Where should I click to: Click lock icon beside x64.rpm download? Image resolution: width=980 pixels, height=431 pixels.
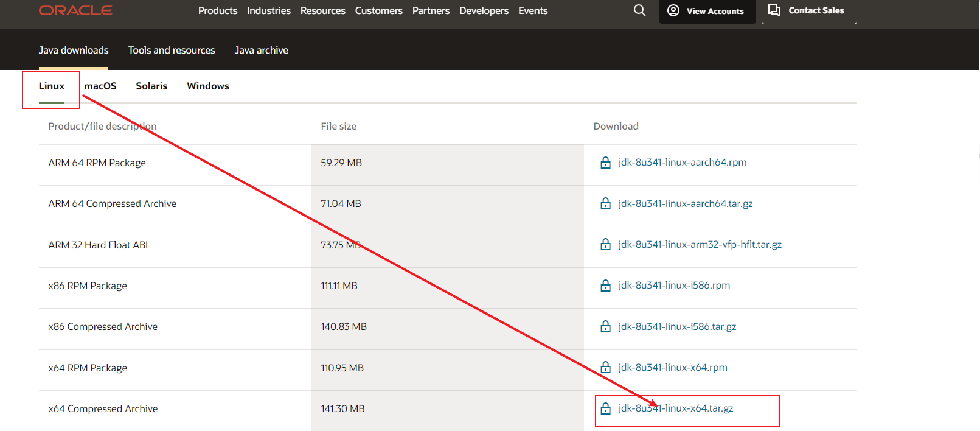pos(605,367)
